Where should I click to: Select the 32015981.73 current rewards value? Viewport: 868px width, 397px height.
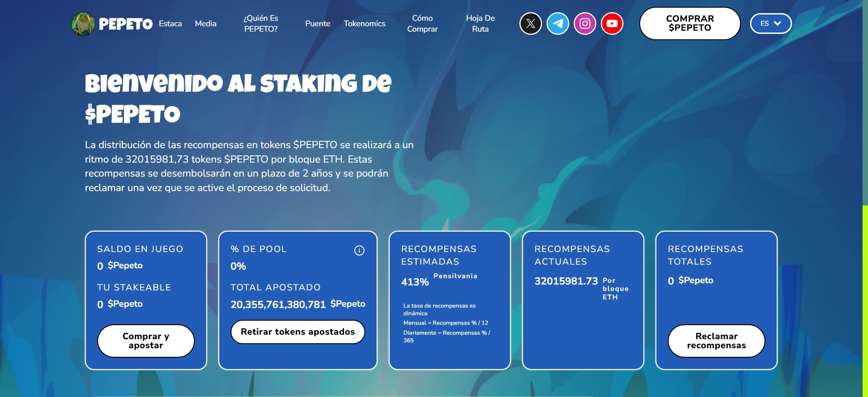point(566,281)
